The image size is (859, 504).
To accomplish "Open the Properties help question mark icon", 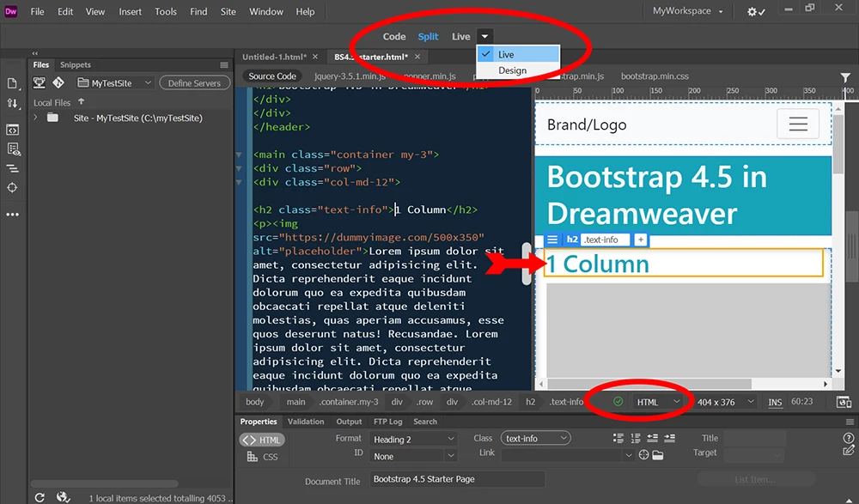I will (x=848, y=438).
